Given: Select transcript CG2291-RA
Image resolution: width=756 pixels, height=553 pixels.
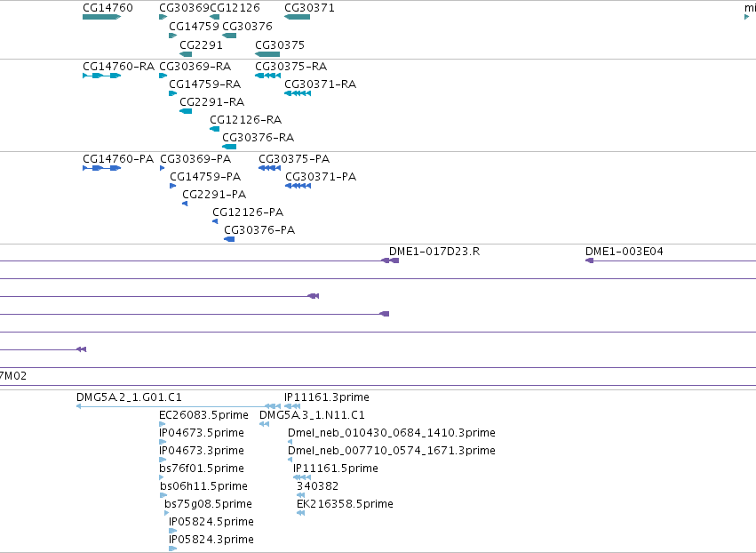Looking at the screenshot, I should (x=211, y=102).
